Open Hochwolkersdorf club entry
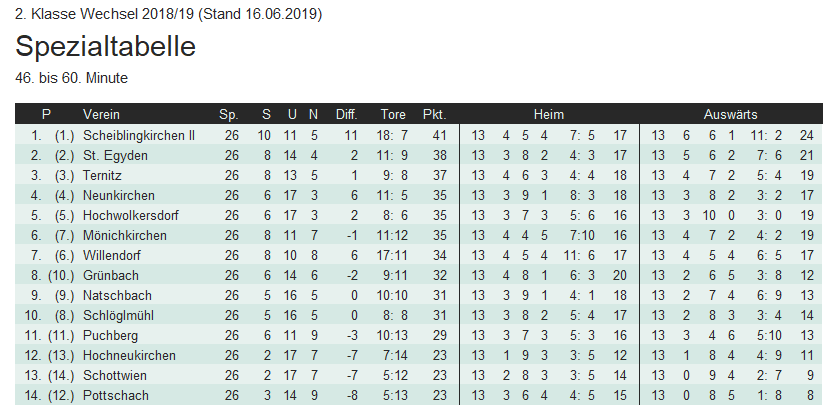 (x=133, y=215)
